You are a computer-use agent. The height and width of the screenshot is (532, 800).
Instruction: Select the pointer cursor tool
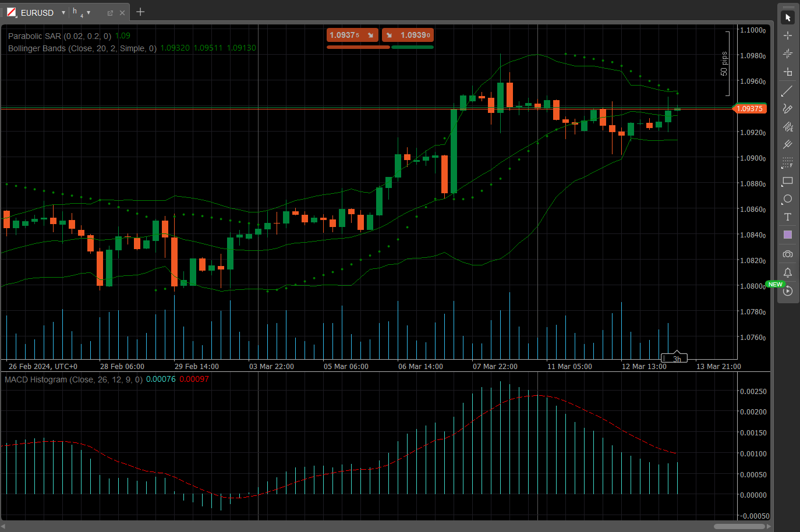click(788, 17)
